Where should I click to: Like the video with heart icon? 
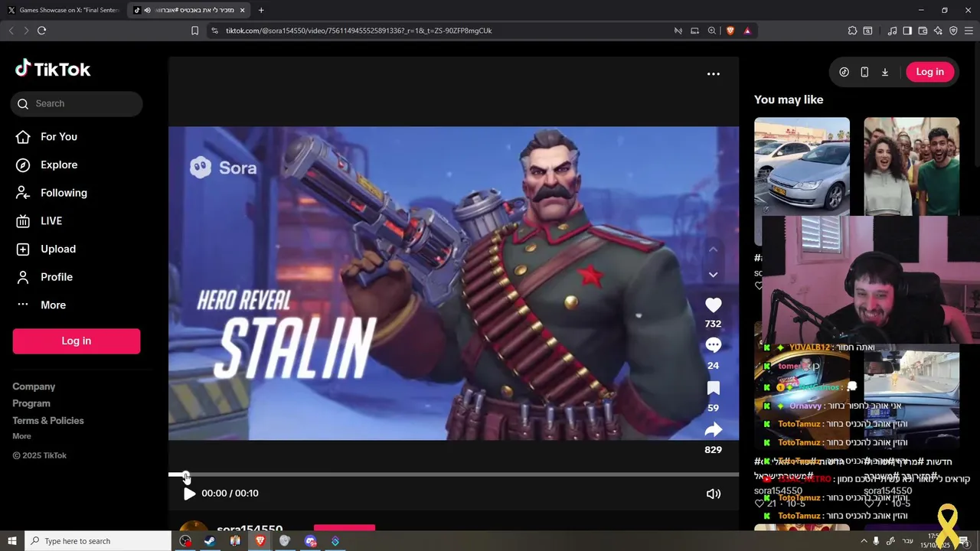click(x=713, y=305)
